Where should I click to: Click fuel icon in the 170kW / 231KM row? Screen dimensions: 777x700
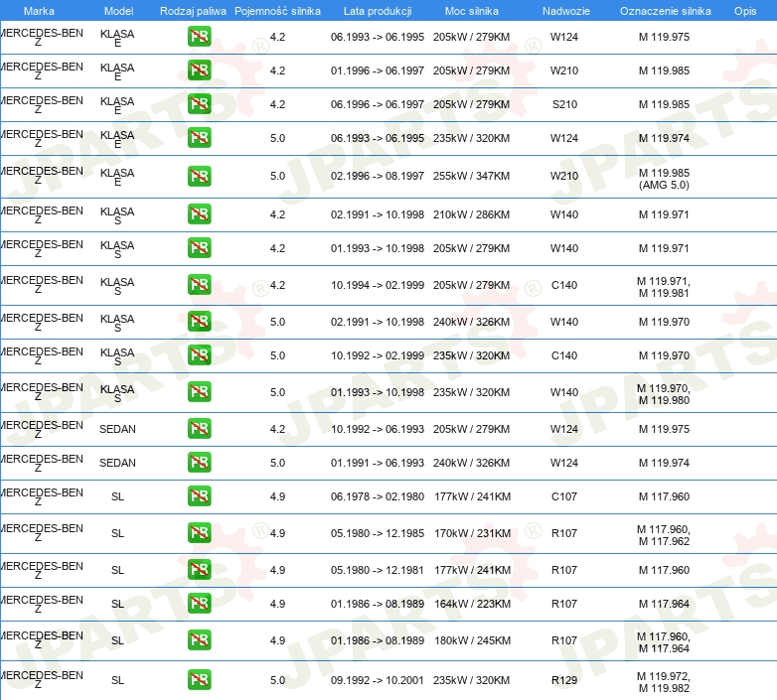(x=199, y=533)
